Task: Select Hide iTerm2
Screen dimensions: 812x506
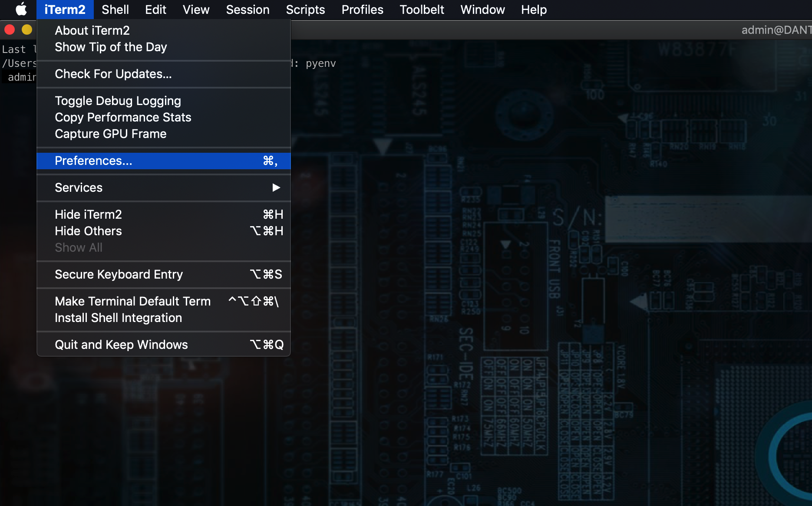Action: click(x=164, y=214)
